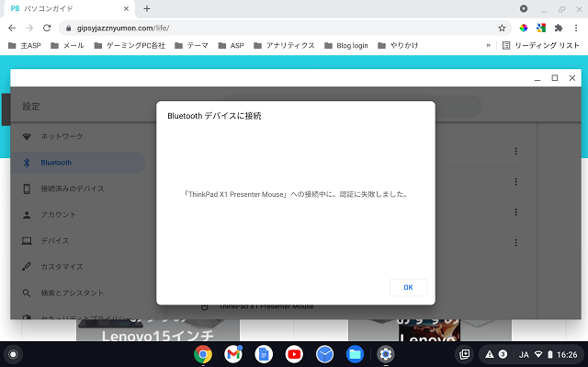Open the launcher circle button

13,354
